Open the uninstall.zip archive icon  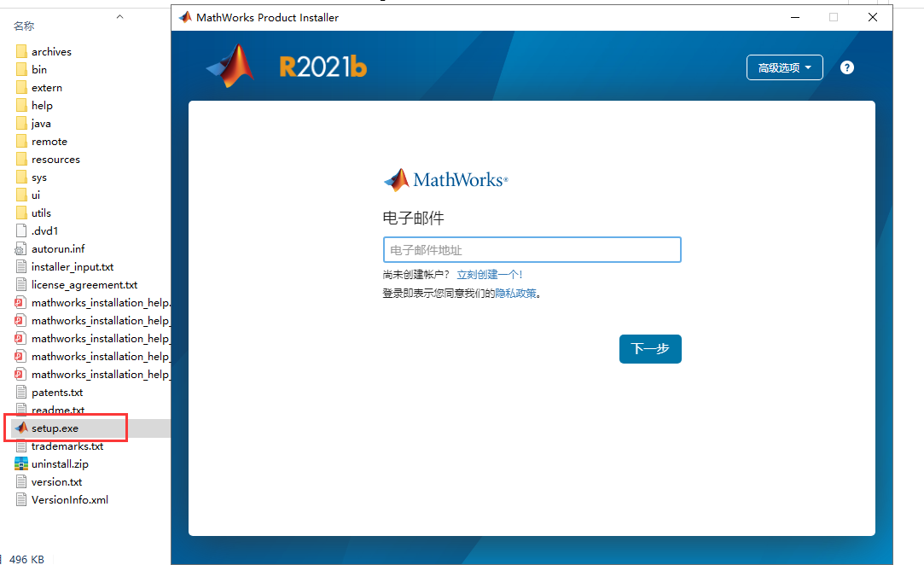coord(24,463)
